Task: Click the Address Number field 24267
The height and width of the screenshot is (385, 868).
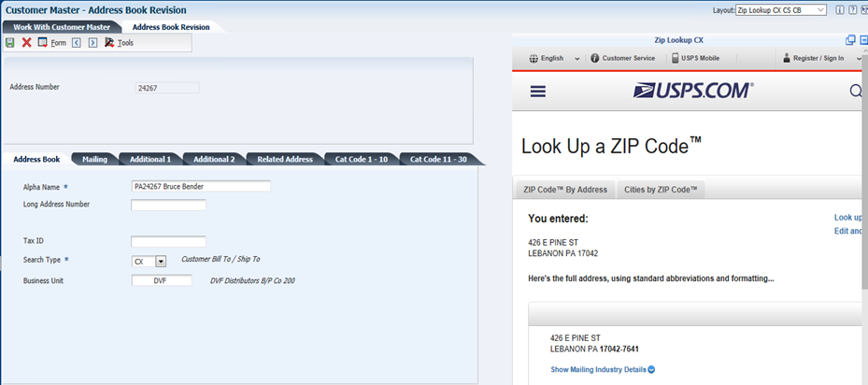Action: click(167, 88)
